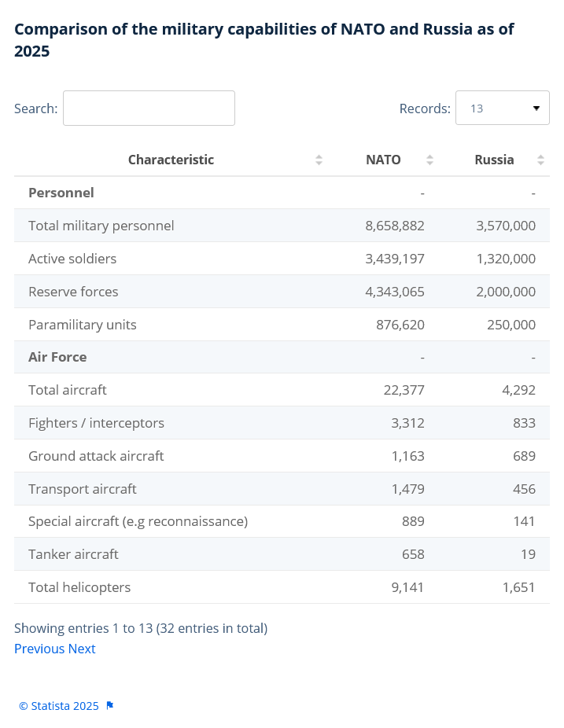
Task: Open the Records dropdown showing 13
Action: tap(502, 108)
